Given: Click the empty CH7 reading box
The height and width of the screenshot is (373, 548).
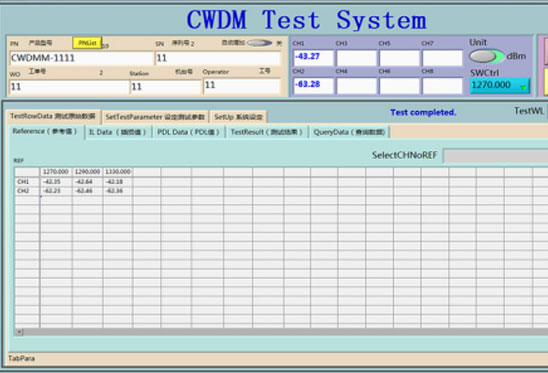Looking at the screenshot, I should click(x=442, y=58).
